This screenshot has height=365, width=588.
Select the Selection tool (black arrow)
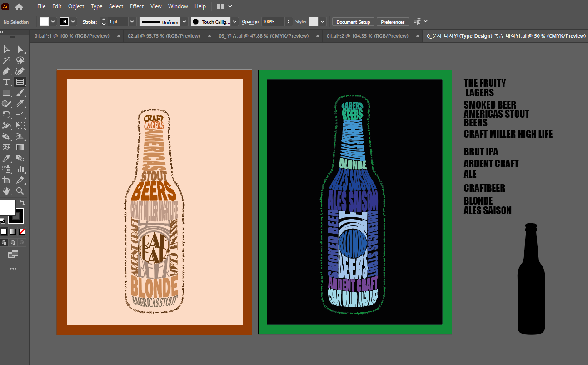pyautogui.click(x=6, y=49)
